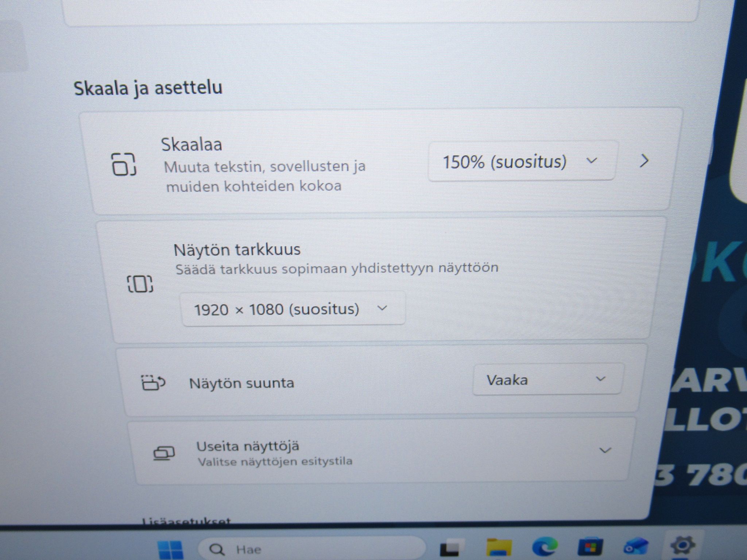Open the 1920 × 1080 resolution dropdown
The height and width of the screenshot is (560, 747).
click(x=293, y=309)
